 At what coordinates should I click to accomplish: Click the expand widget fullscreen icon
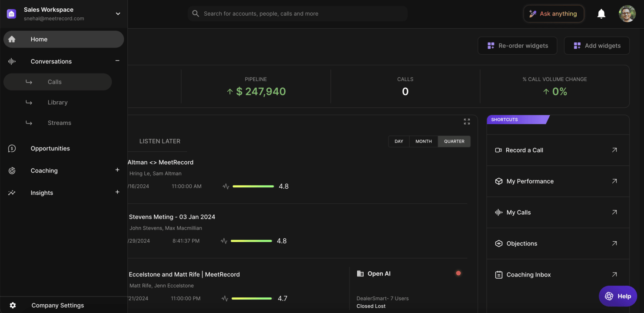click(x=467, y=122)
